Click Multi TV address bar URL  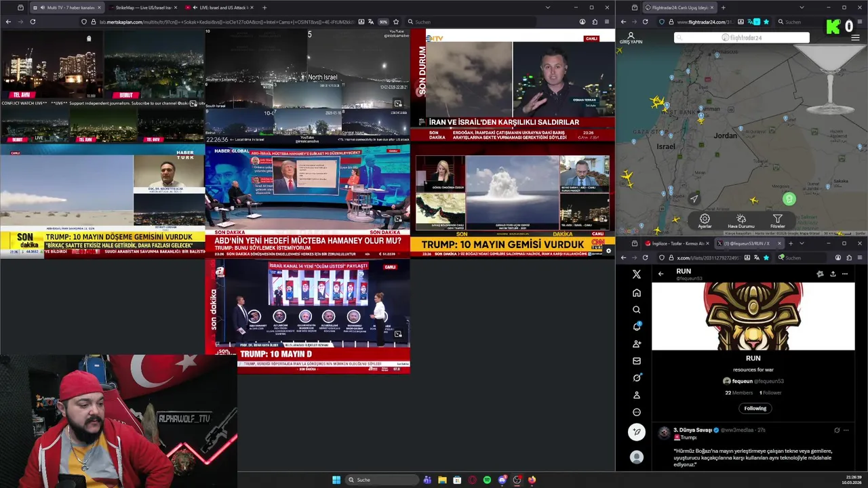(227, 22)
